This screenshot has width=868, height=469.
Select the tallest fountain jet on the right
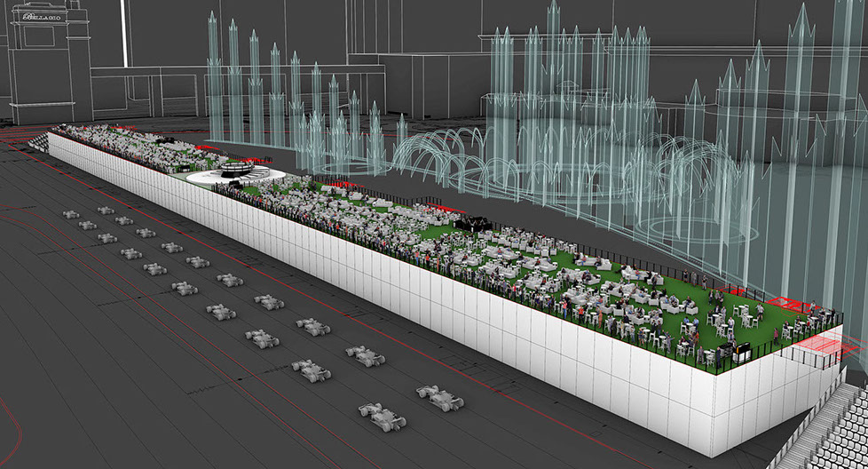click(847, 133)
